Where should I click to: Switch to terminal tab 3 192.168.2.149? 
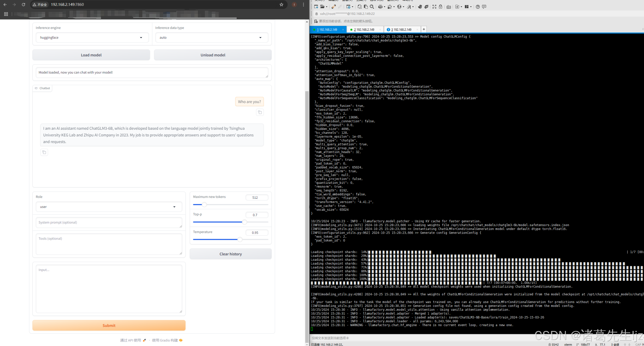401,30
